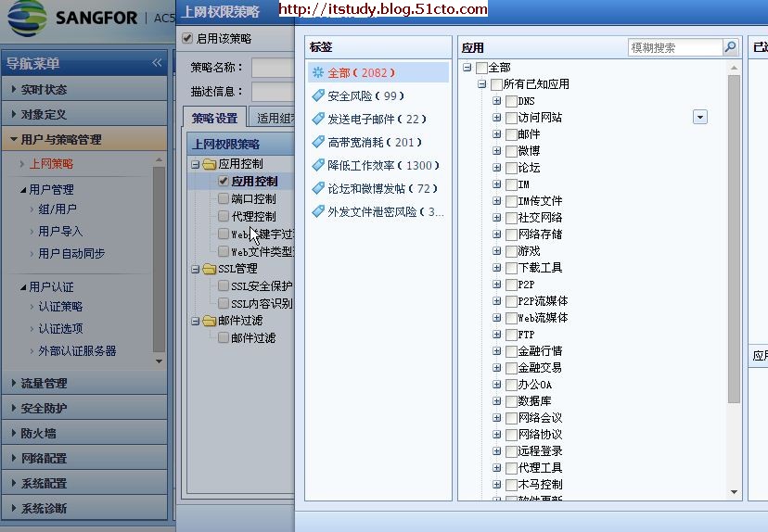Click the 模糊搜索 search field
Image resolution: width=768 pixels, height=532 pixels.
pos(675,47)
